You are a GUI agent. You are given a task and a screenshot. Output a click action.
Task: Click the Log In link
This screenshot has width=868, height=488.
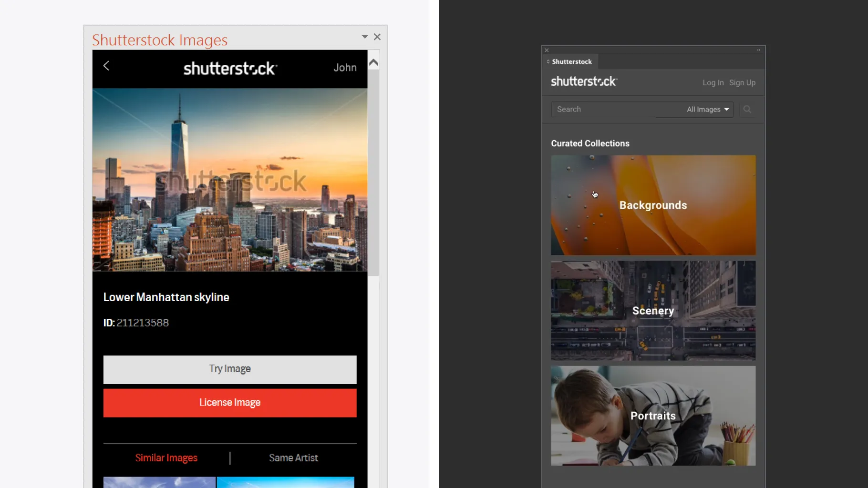tap(713, 82)
